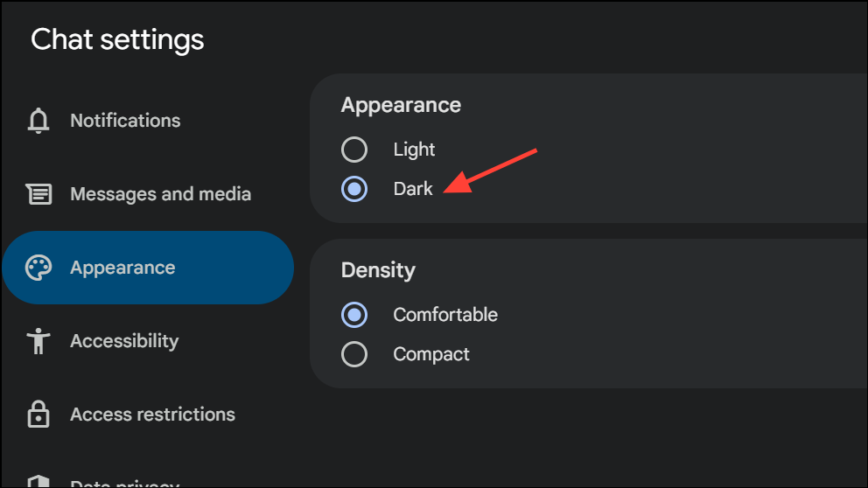
Task: Select the Dark appearance radio button
Action: [x=354, y=189]
